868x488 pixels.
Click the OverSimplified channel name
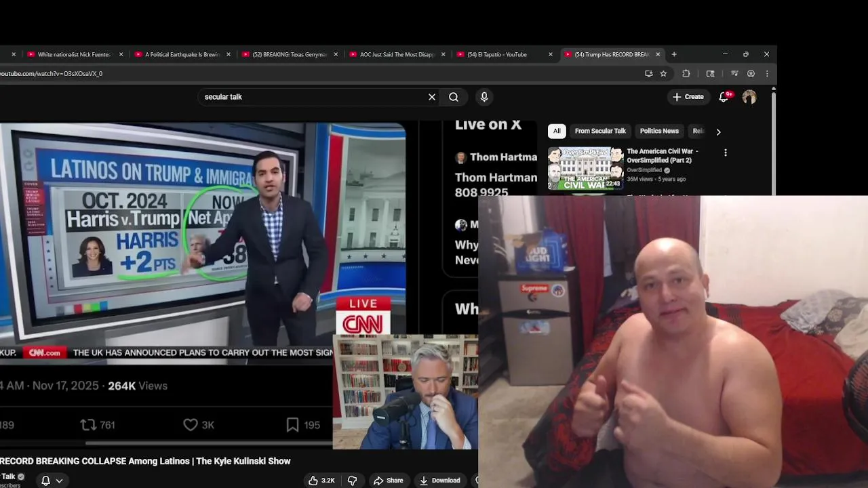pos(644,170)
